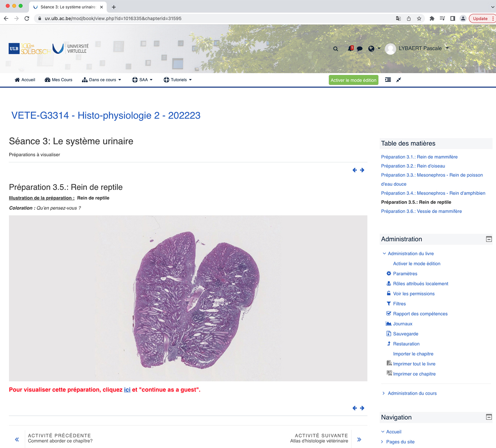Collapse the Administration block

[489, 239]
